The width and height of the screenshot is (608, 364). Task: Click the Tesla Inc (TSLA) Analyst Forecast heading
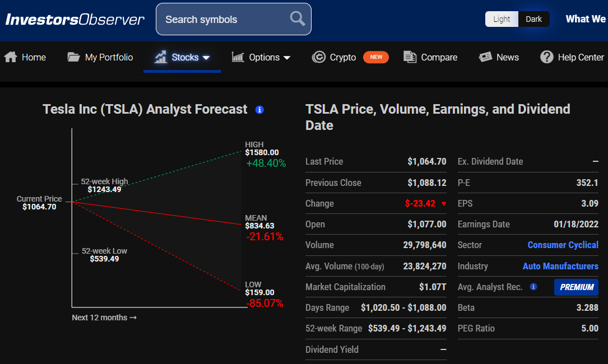tap(145, 109)
